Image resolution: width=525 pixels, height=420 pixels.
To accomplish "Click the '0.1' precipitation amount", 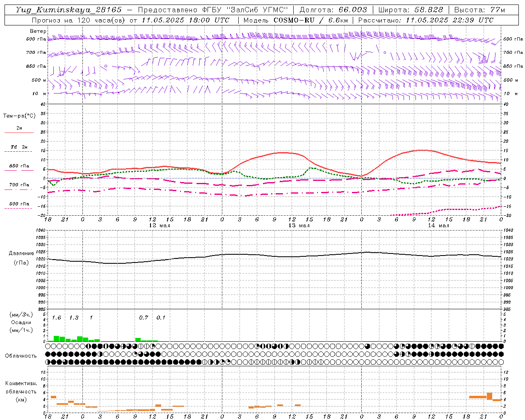I will [161, 318].
